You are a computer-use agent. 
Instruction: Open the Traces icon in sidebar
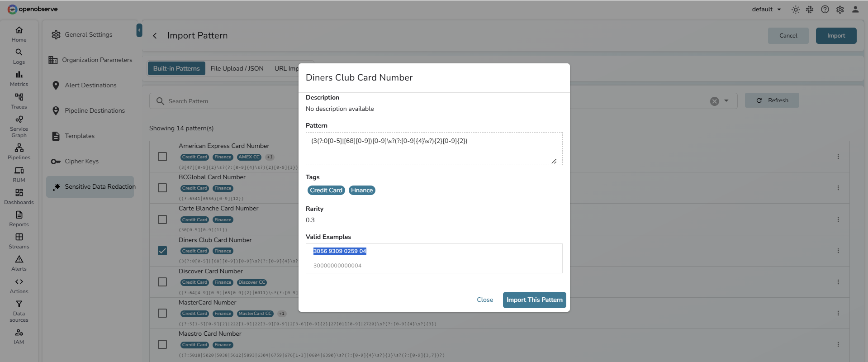(19, 100)
